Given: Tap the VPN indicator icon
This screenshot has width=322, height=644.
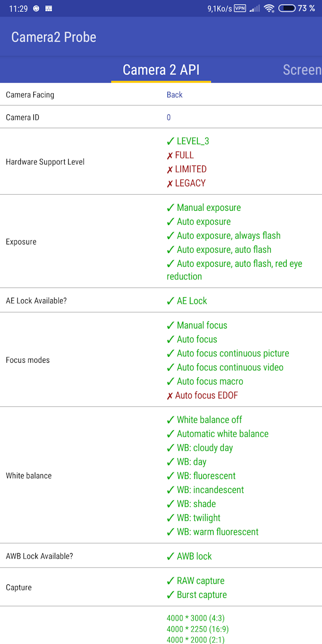Looking at the screenshot, I should tap(240, 8).
